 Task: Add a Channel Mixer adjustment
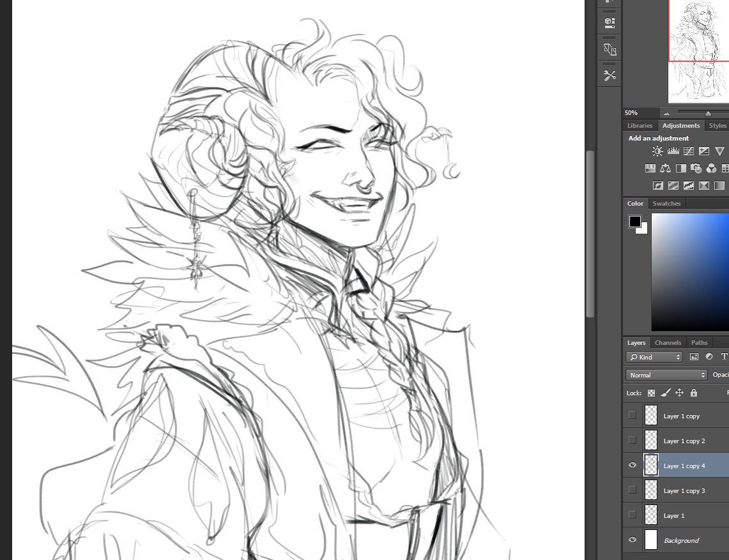(x=711, y=168)
